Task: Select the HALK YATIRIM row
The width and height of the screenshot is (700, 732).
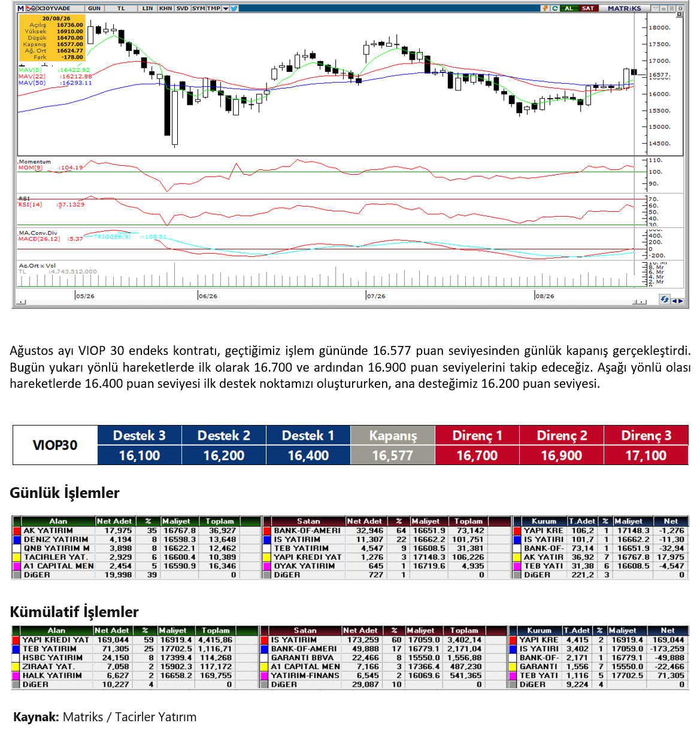Action: (135, 675)
